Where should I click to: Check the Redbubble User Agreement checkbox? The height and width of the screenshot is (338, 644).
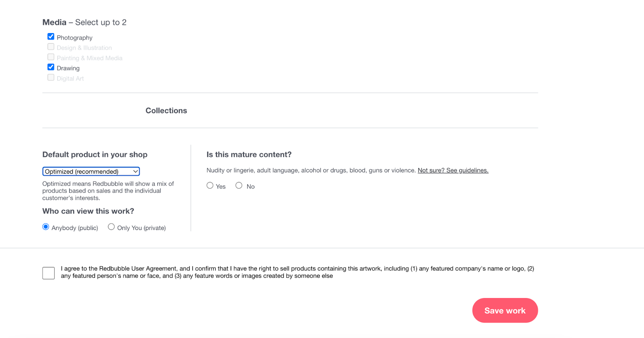48,273
